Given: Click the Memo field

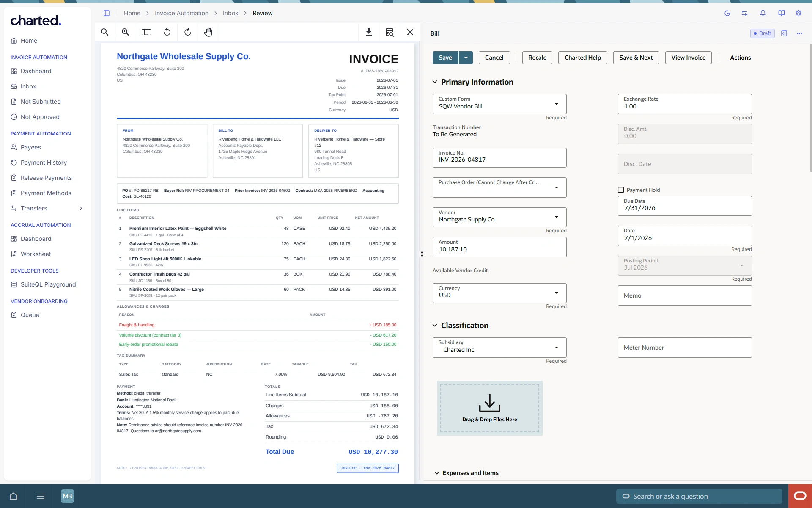Looking at the screenshot, I should tap(685, 295).
